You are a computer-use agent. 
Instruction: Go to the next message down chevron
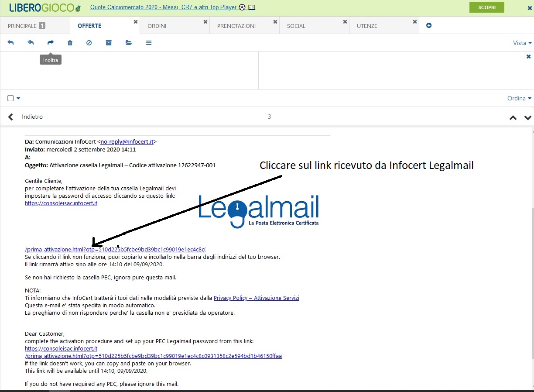528,117
